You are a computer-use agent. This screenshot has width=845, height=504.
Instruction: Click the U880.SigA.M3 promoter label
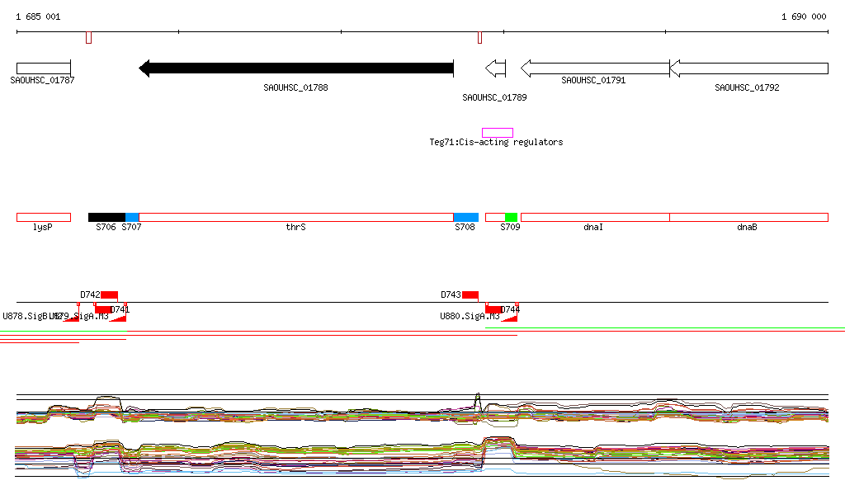click(470, 316)
